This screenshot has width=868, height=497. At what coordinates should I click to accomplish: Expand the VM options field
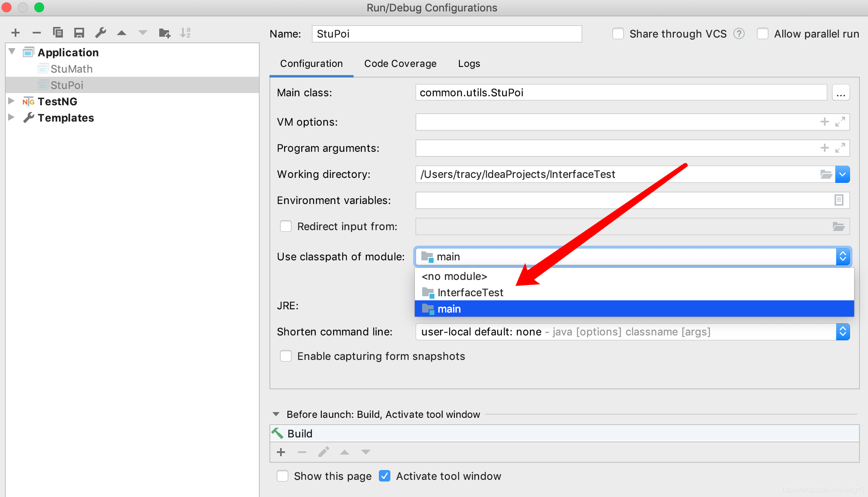coord(840,122)
